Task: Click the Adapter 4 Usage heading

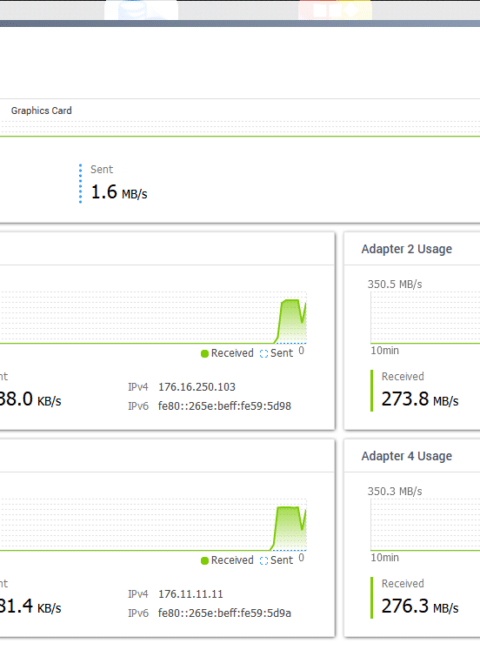Action: 406,456
